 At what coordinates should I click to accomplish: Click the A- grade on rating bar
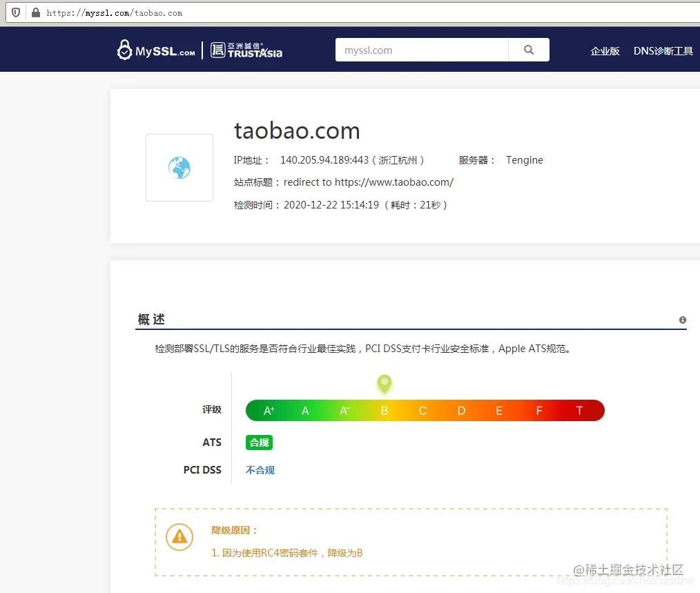coord(344,410)
